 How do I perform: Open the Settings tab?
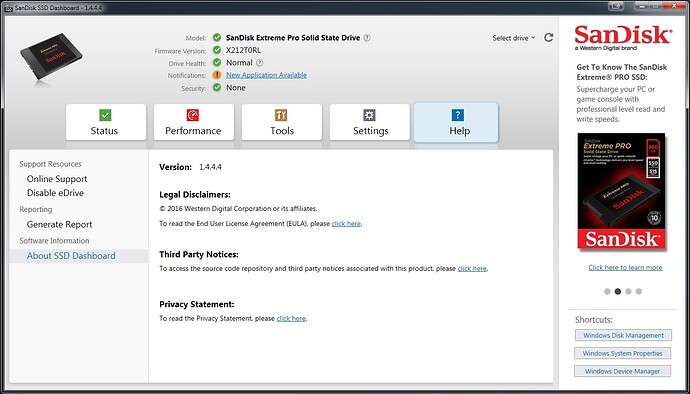click(370, 122)
